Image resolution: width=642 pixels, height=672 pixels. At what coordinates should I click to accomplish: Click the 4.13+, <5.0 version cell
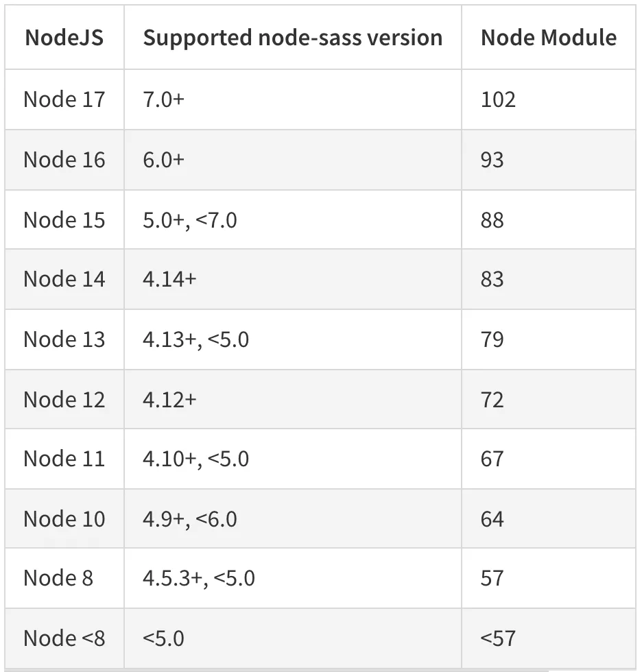pos(195,339)
